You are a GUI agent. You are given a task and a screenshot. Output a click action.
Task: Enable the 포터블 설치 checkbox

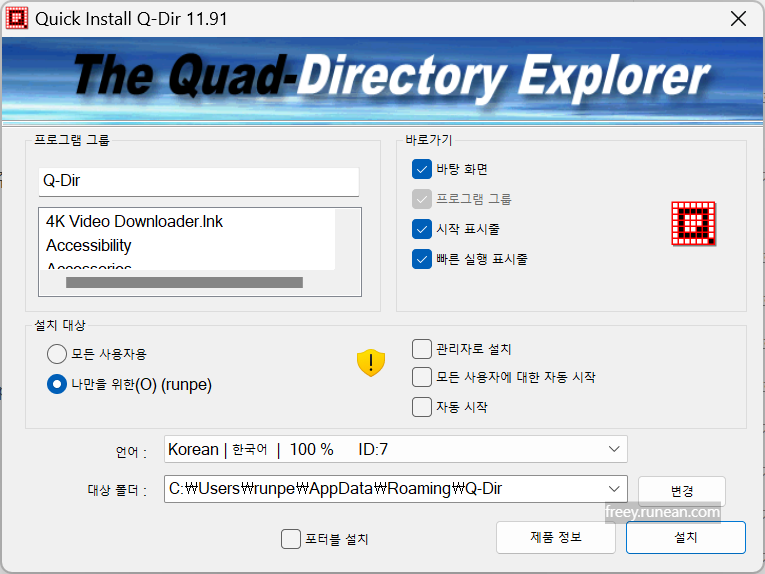291,539
